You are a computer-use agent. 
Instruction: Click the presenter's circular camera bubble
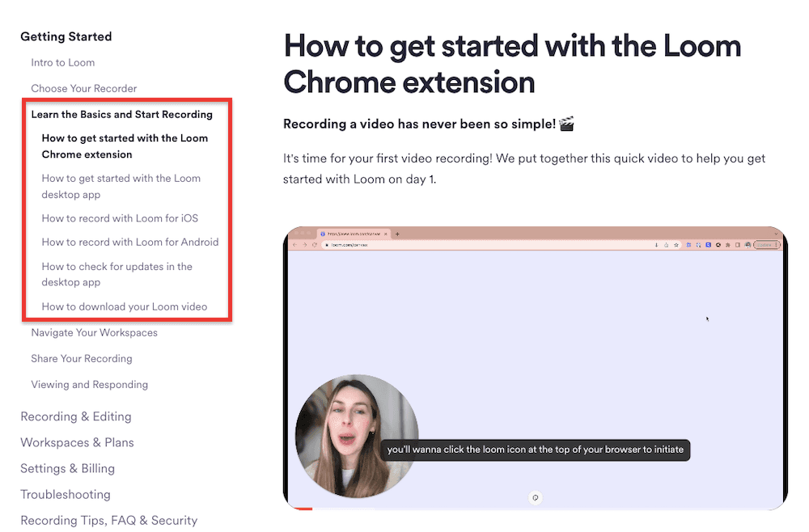pos(357,436)
